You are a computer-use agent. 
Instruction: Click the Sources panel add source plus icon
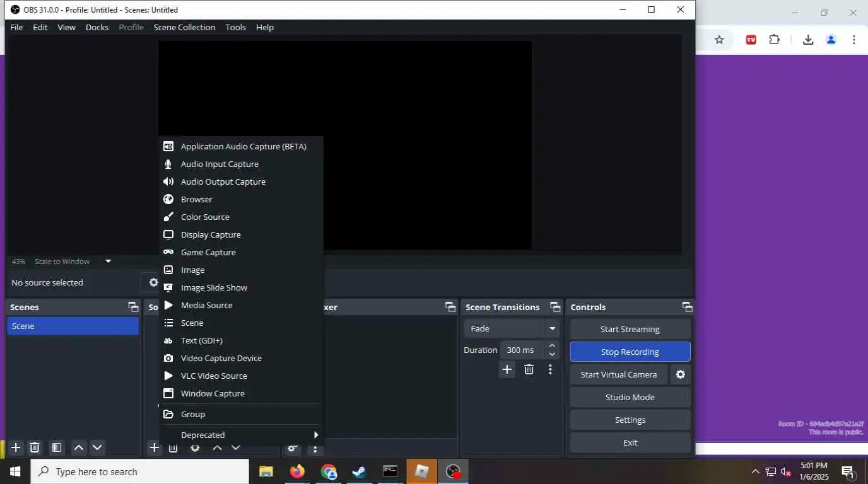pos(154,447)
